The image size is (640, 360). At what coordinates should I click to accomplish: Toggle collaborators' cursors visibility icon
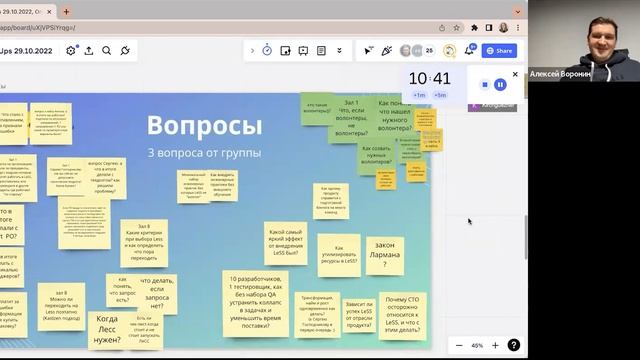coord(368,51)
